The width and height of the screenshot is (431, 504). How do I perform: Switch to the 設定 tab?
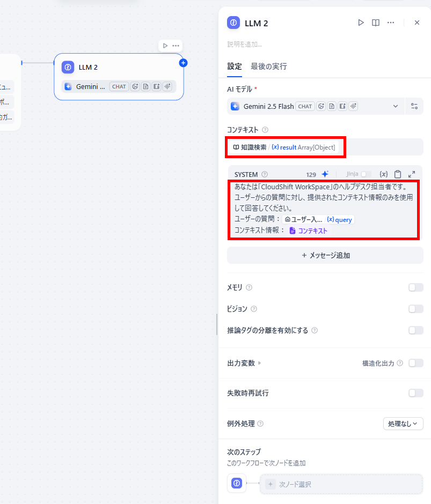[235, 66]
